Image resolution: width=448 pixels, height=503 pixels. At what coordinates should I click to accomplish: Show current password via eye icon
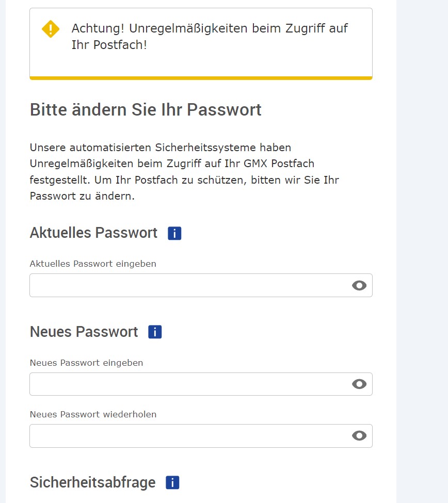tap(359, 285)
